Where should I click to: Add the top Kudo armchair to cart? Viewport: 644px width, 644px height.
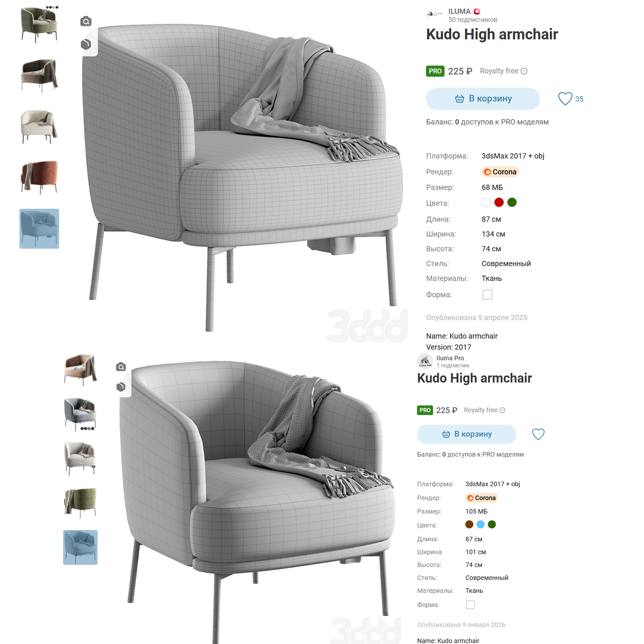(483, 99)
